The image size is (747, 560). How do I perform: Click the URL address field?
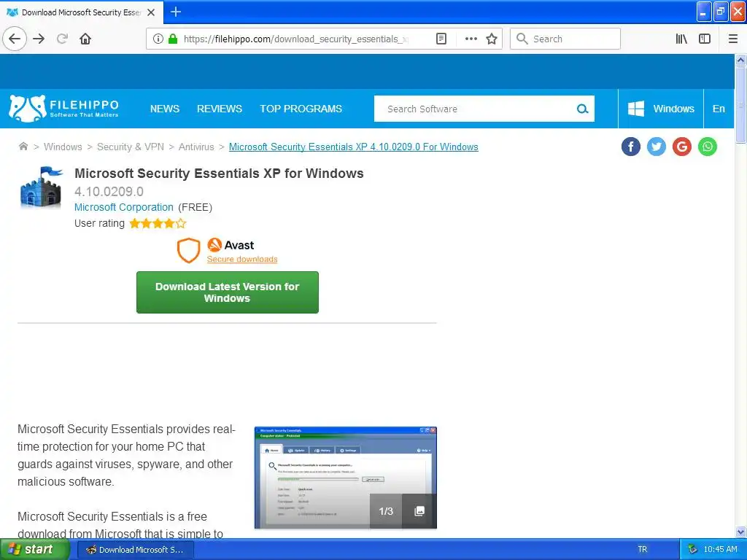[x=295, y=39]
